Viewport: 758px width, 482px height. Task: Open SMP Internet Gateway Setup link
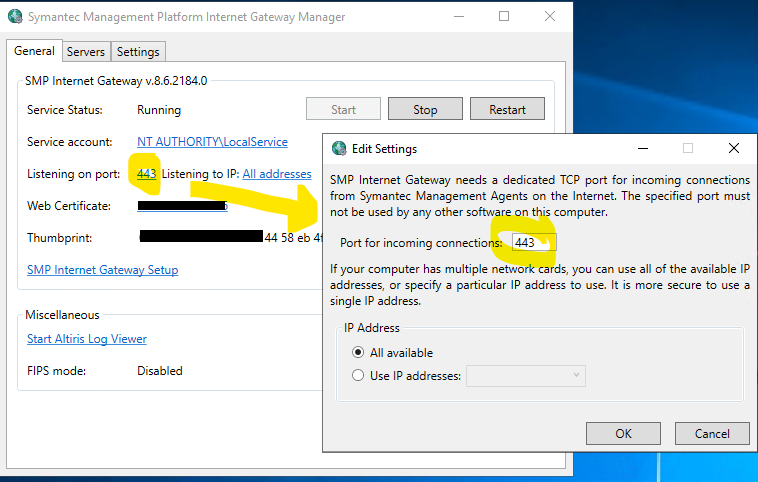tap(102, 270)
